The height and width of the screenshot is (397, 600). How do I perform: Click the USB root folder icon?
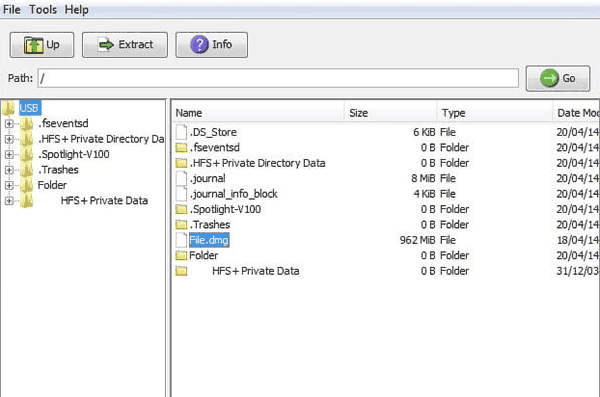[x=8, y=108]
